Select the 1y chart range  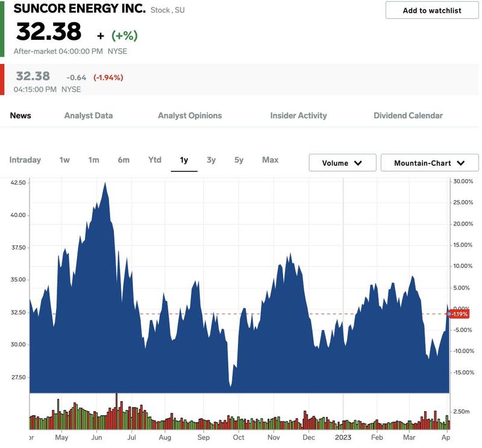(184, 160)
